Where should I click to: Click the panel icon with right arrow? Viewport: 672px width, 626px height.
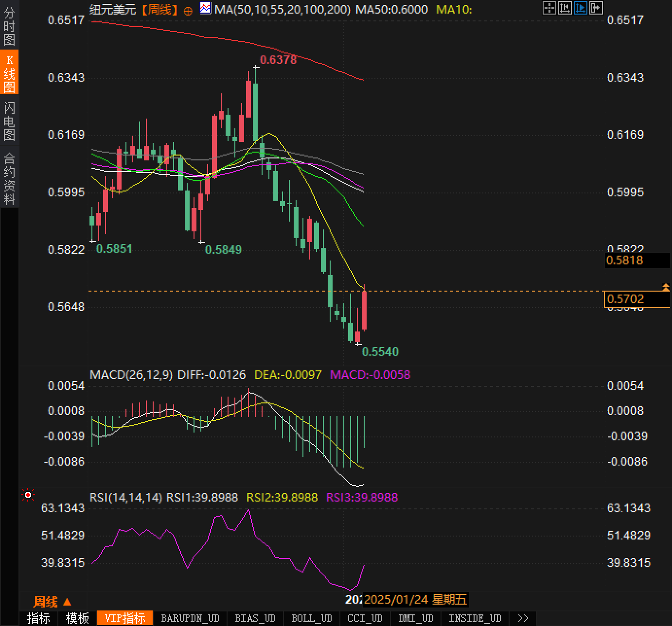coord(596,8)
